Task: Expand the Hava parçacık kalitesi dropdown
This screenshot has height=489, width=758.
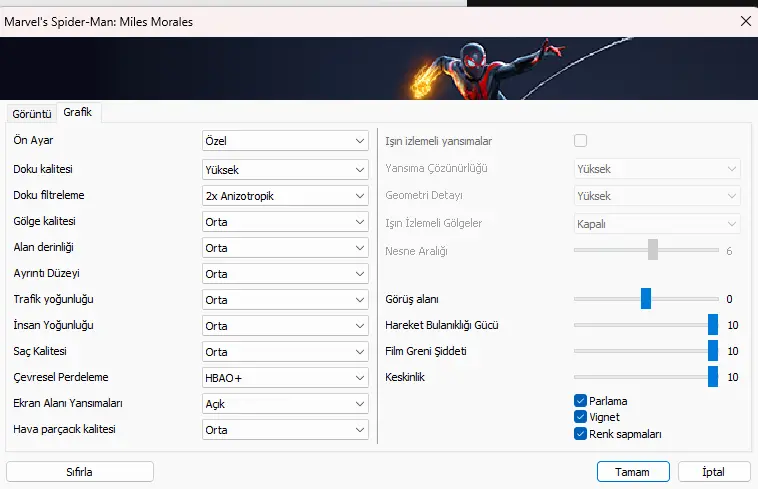Action: (x=285, y=430)
